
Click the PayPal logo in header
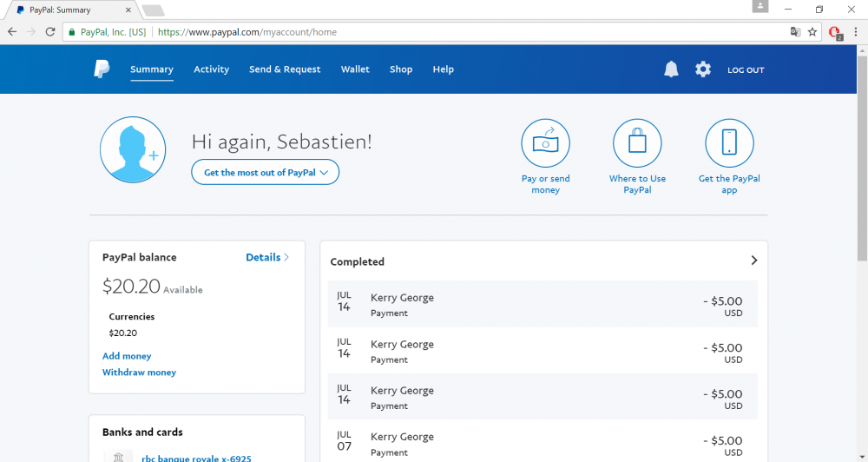point(102,69)
